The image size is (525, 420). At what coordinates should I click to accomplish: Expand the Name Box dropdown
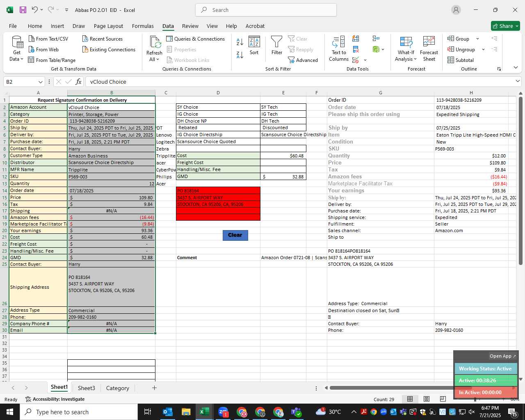pyautogui.click(x=40, y=82)
